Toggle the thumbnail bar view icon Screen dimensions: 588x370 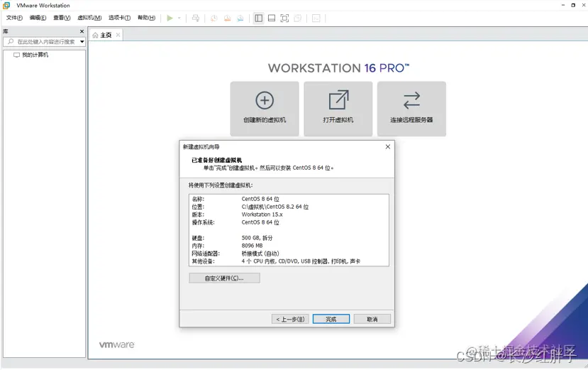[x=272, y=18]
